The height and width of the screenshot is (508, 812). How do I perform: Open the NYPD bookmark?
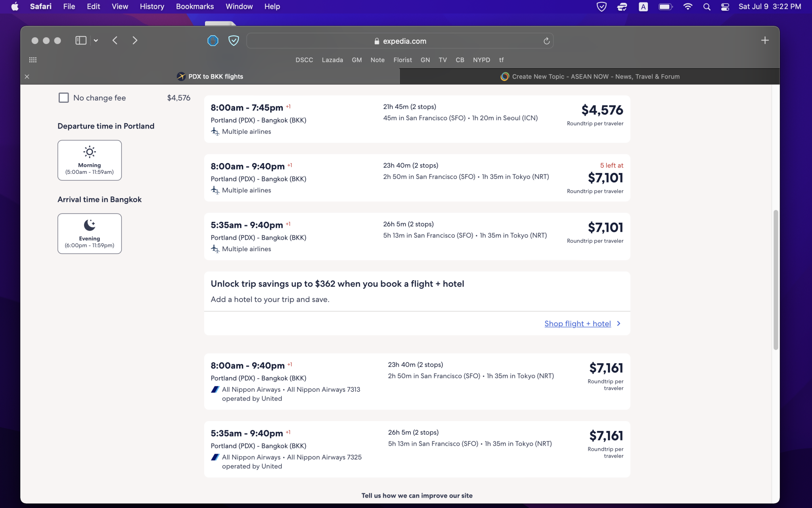click(x=481, y=60)
